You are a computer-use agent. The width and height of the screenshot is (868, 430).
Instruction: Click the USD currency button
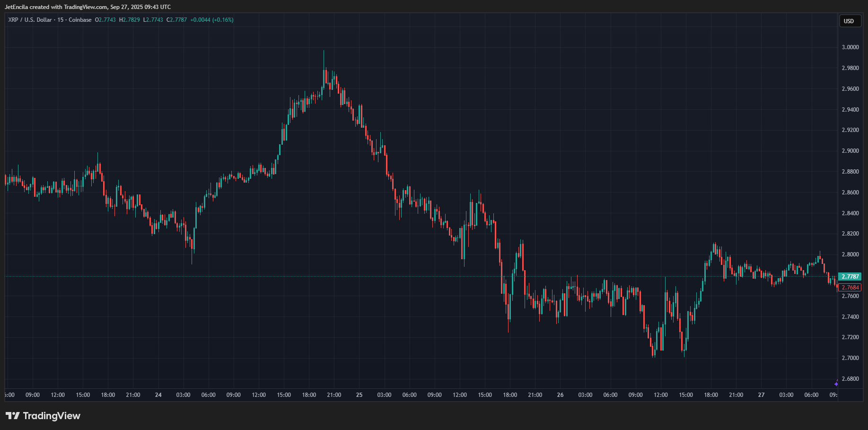coord(850,21)
